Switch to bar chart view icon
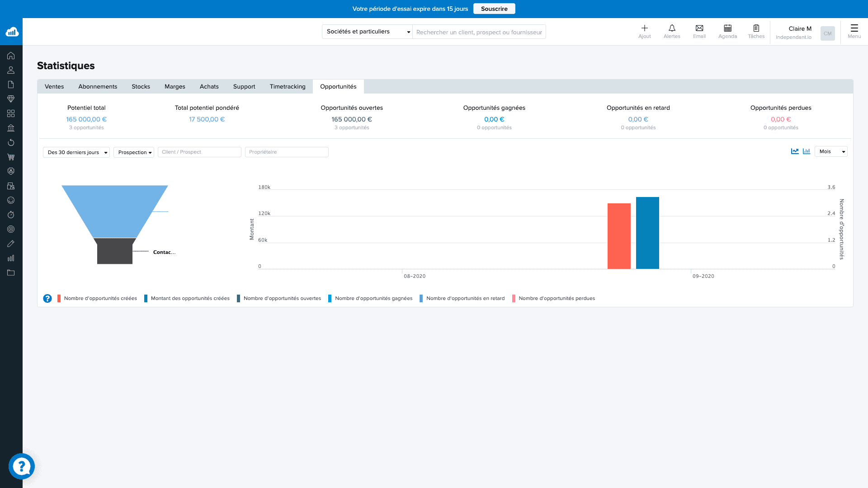The width and height of the screenshot is (868, 488). click(807, 151)
